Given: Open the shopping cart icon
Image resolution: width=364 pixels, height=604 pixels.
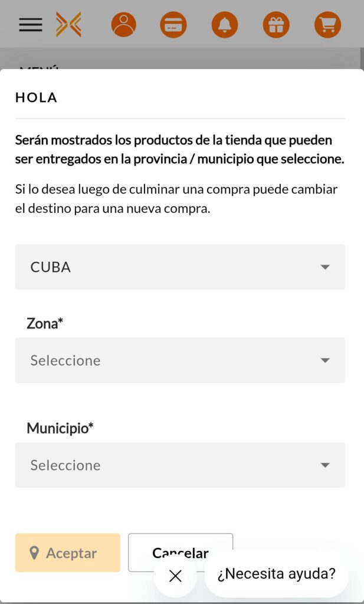Looking at the screenshot, I should [327, 24].
